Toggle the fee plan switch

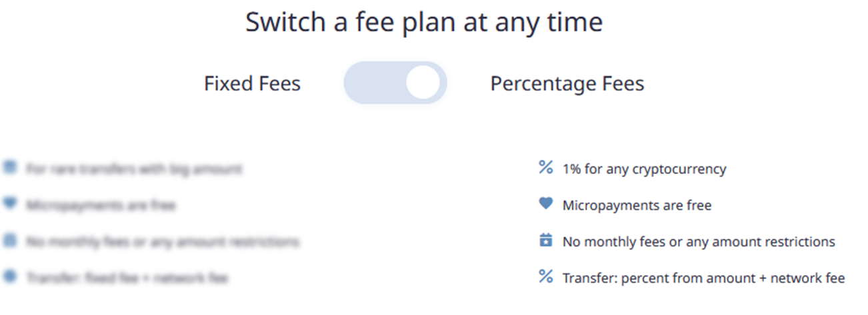pyautogui.click(x=395, y=83)
